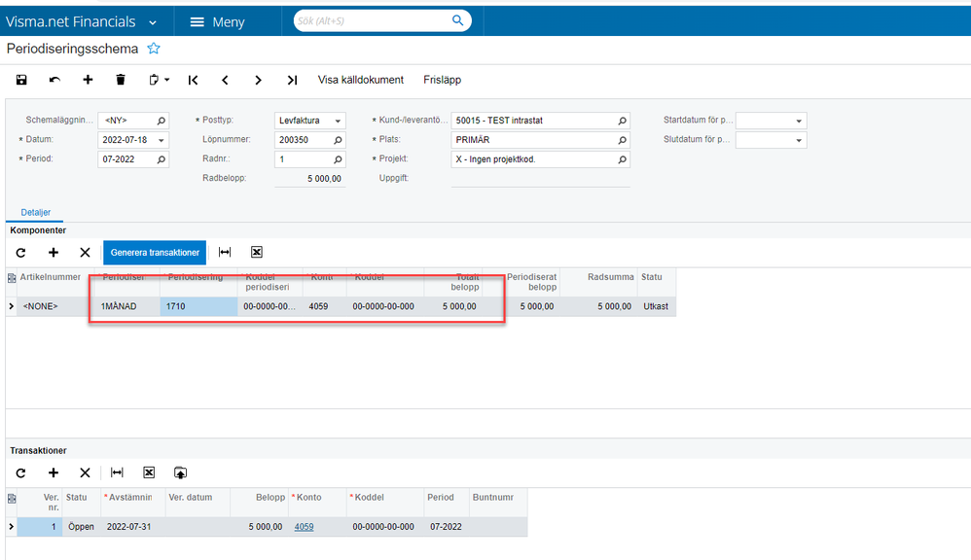Screen dimensions: 971x560
Task: Go to last record icon
Action: click(x=292, y=80)
